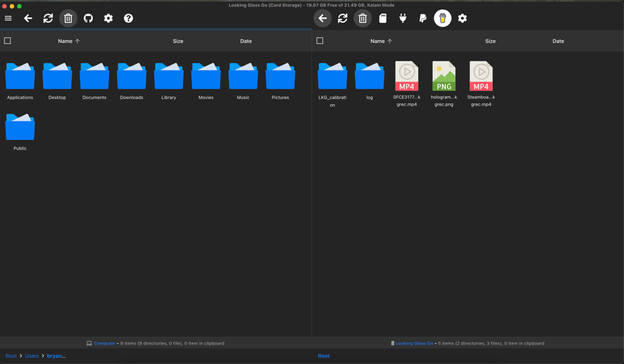This screenshot has height=364, width=624.
Task: Sort left pane by Name column
Action: [x=65, y=42]
